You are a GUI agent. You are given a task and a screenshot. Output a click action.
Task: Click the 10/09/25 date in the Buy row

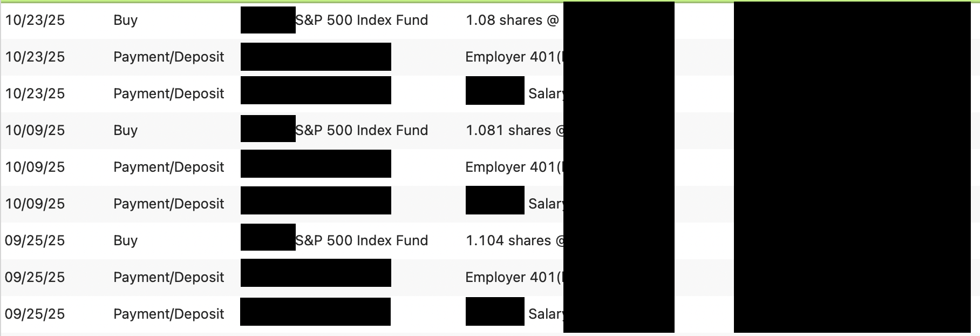35,130
